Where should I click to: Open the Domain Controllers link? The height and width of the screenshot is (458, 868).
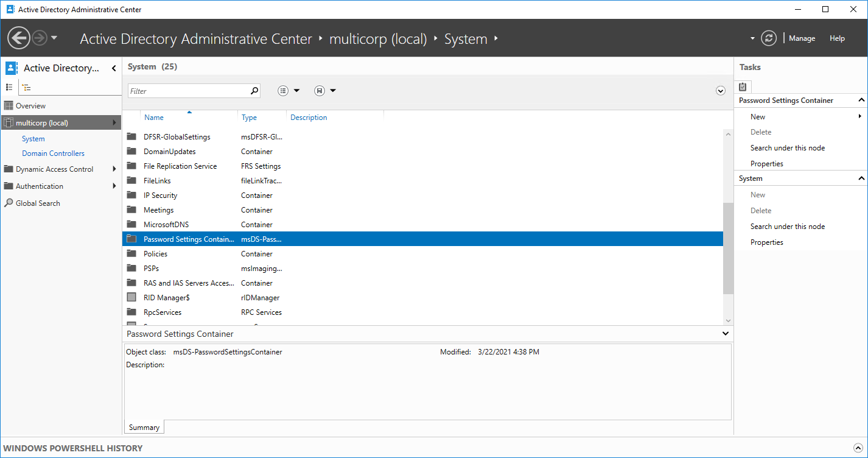tap(54, 153)
